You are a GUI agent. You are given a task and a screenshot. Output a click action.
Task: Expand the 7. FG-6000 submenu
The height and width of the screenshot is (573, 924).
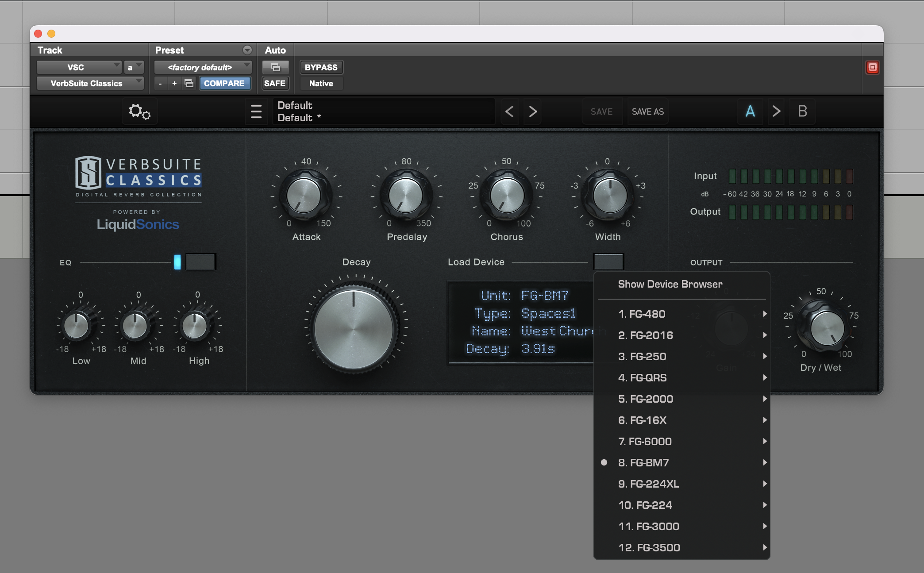click(681, 441)
